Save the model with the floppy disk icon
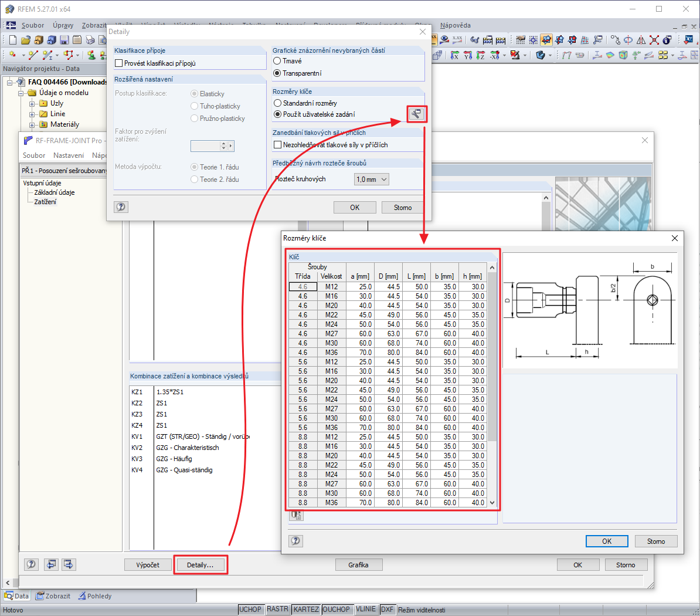 tap(64, 40)
